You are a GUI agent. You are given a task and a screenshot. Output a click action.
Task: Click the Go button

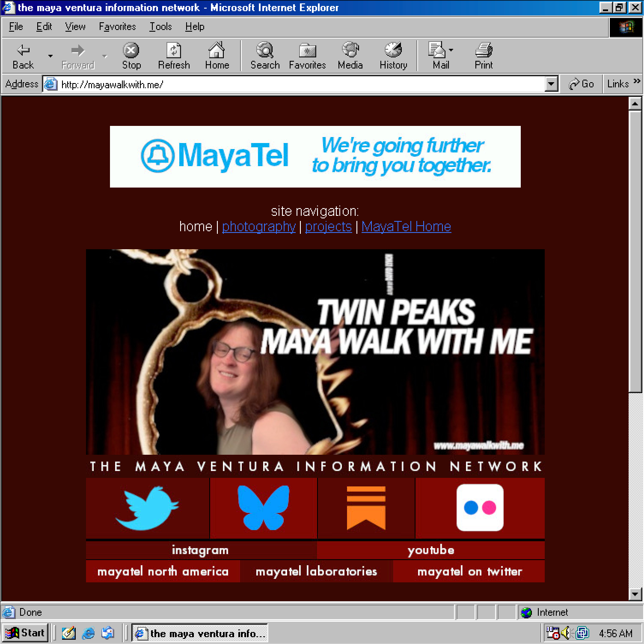tap(582, 84)
